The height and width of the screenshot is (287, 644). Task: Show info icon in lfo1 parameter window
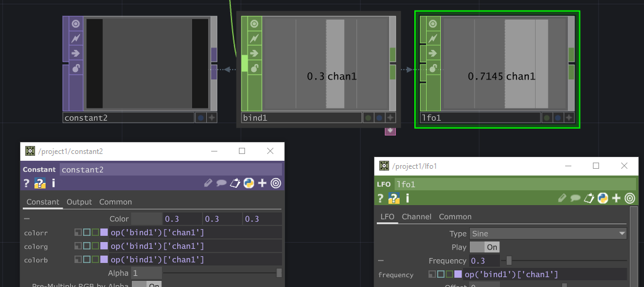coord(408,198)
